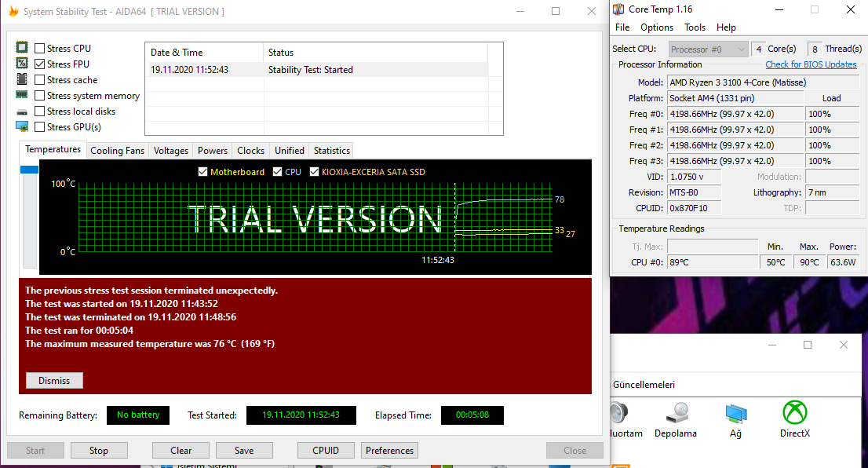Click the local disks drive icon
This screenshot has width=868, height=468.
tap(22, 112)
